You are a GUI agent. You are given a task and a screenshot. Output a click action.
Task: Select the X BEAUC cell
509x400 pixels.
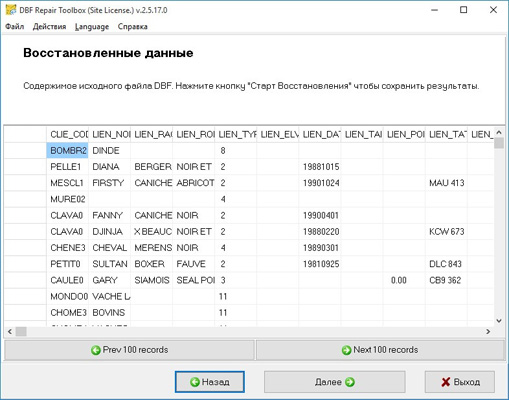[152, 232]
